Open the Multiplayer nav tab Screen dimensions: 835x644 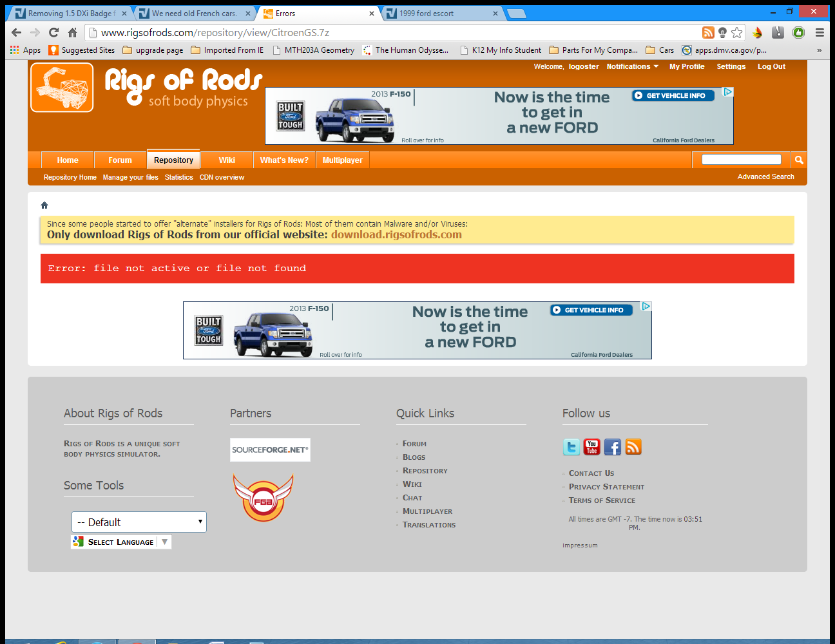click(343, 160)
